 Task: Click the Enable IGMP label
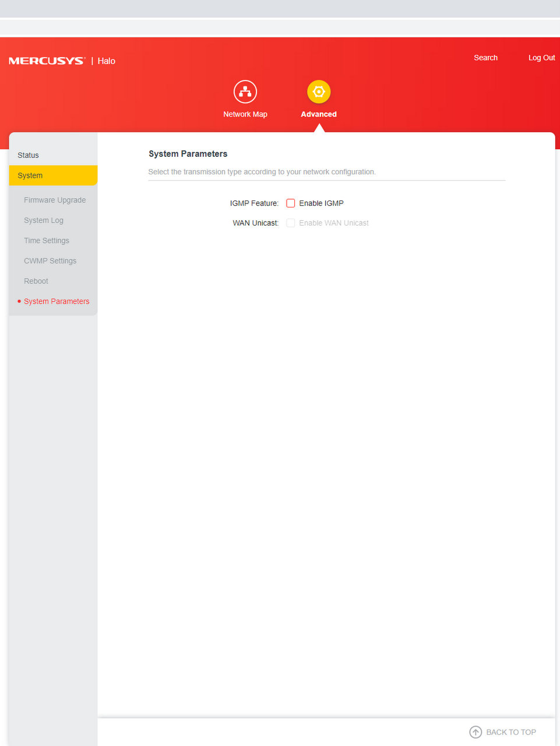pyautogui.click(x=321, y=203)
